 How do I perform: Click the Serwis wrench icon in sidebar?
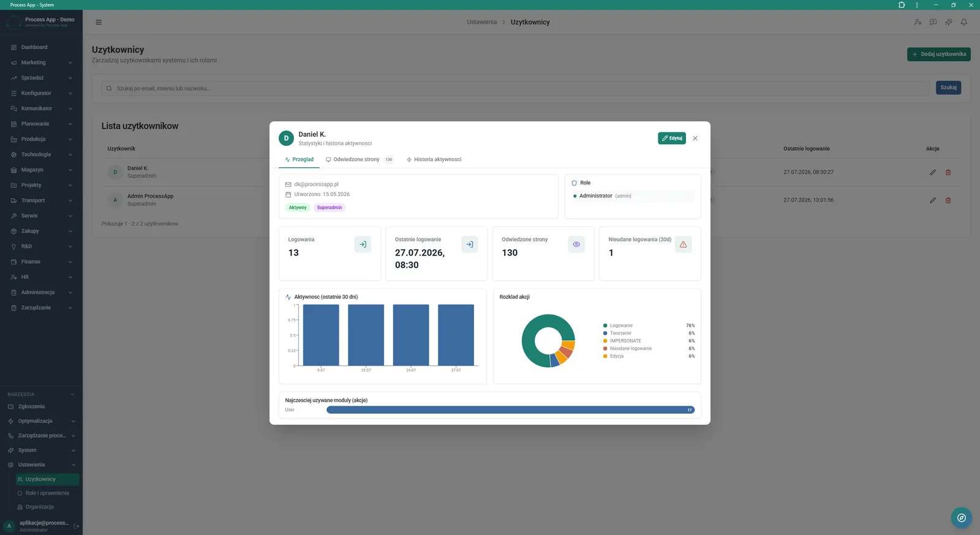13,216
